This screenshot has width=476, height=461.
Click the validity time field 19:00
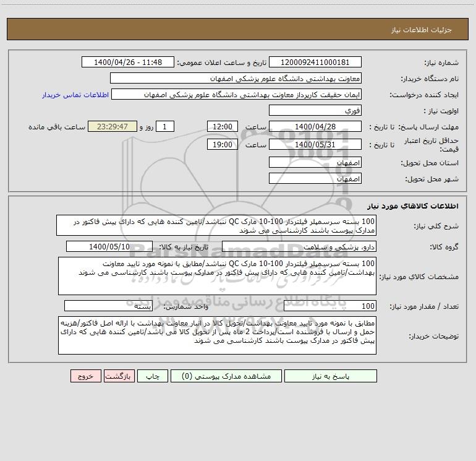(x=222, y=144)
